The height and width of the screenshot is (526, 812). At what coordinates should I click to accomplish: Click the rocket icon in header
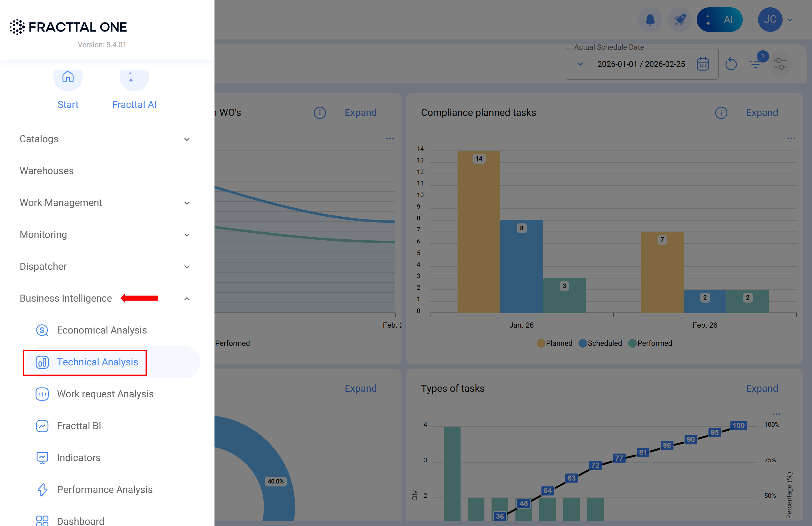(679, 20)
